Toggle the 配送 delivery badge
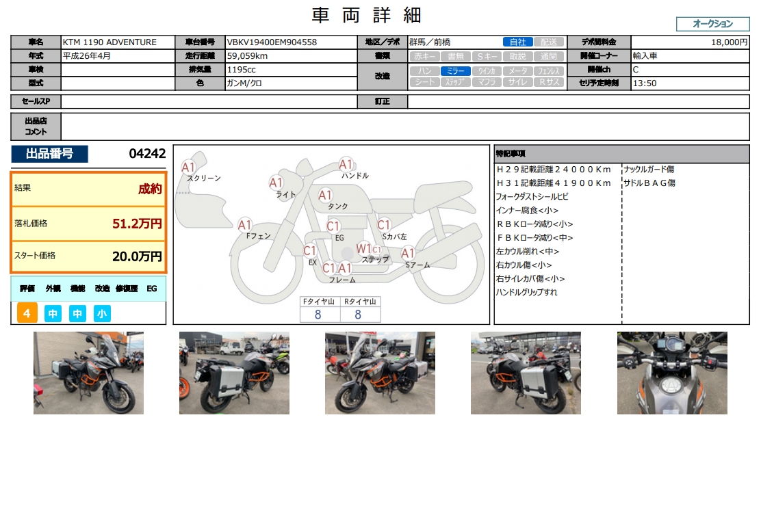The height and width of the screenshot is (532, 761). pyautogui.click(x=549, y=42)
